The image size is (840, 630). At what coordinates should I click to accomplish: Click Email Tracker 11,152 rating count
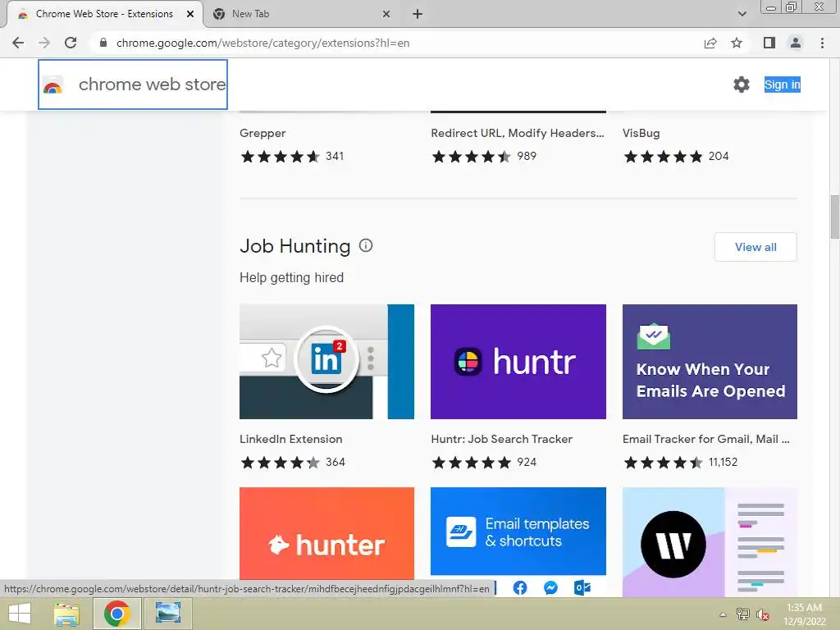click(724, 462)
